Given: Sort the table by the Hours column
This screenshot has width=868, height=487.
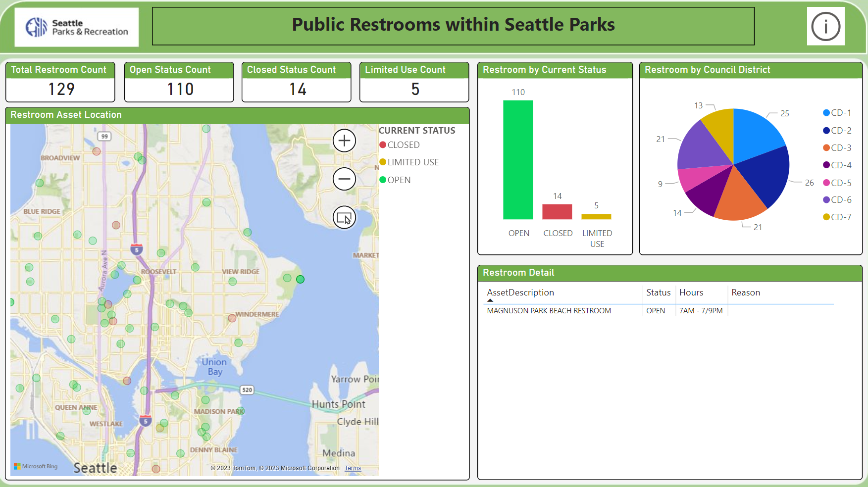Looking at the screenshot, I should point(691,292).
